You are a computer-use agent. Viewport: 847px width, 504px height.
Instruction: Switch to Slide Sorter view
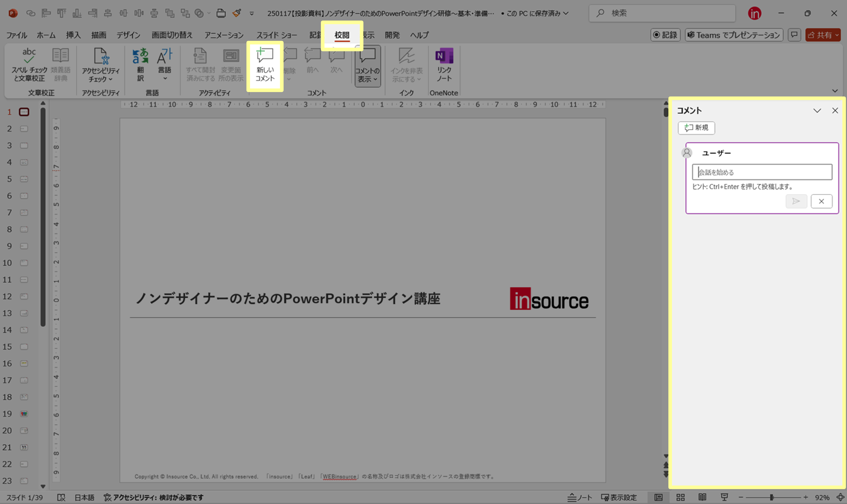click(680, 497)
